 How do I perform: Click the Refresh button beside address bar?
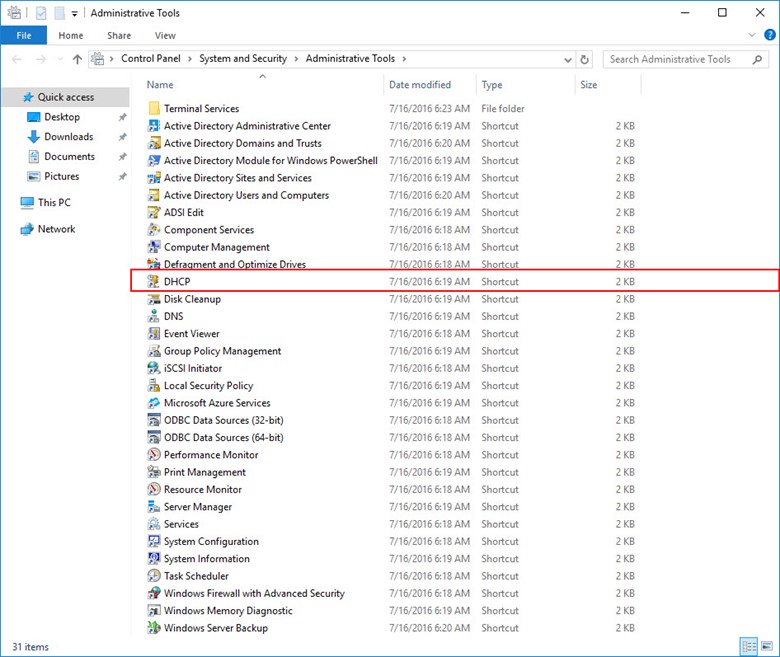[585, 59]
